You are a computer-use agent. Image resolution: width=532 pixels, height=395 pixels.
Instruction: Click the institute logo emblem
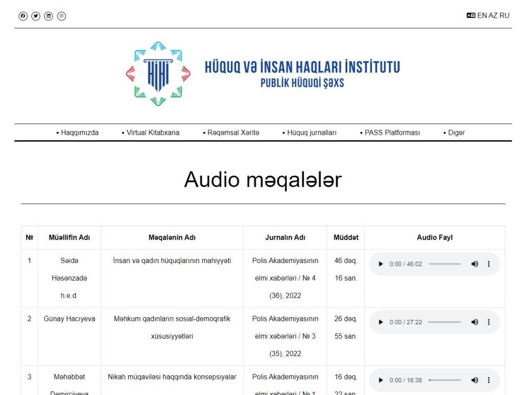158,73
